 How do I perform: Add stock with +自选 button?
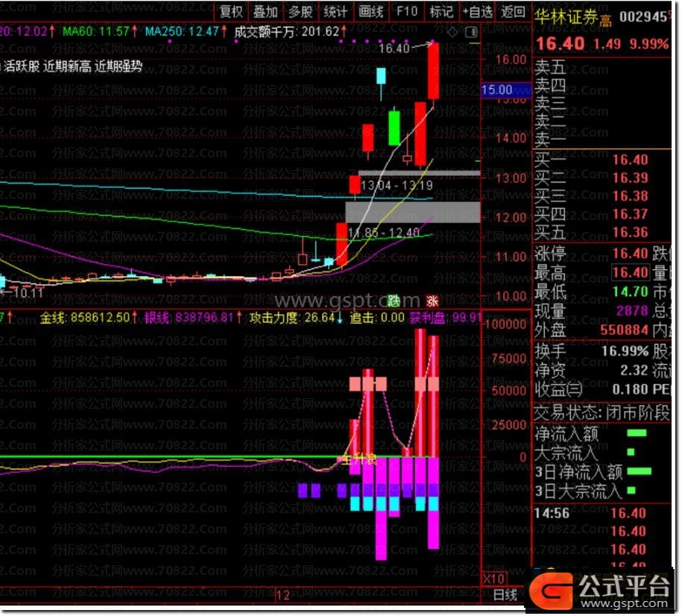pyautogui.click(x=477, y=12)
